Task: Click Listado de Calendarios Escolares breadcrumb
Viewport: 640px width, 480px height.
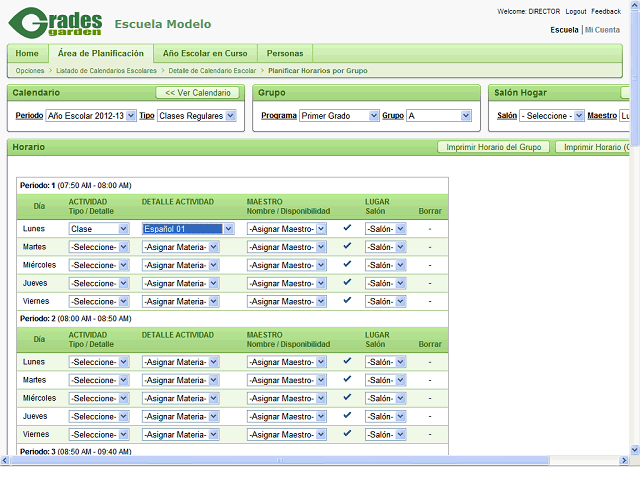Action: click(107, 71)
